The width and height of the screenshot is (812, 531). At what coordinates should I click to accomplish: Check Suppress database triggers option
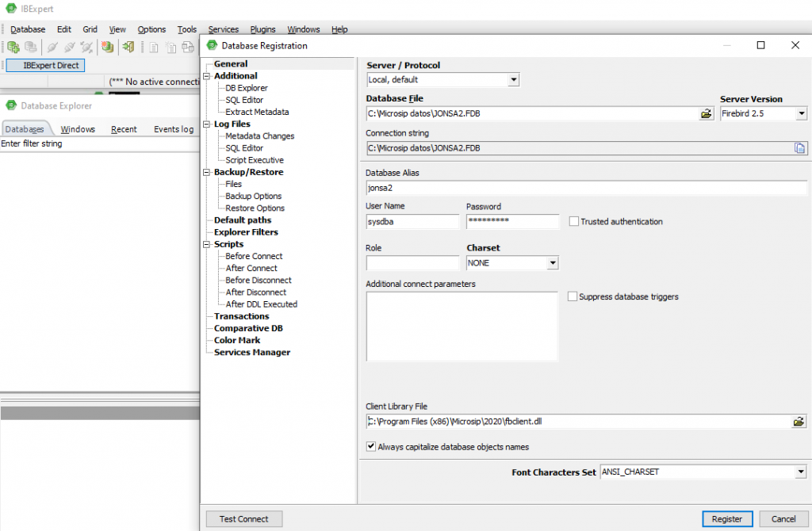click(x=573, y=297)
